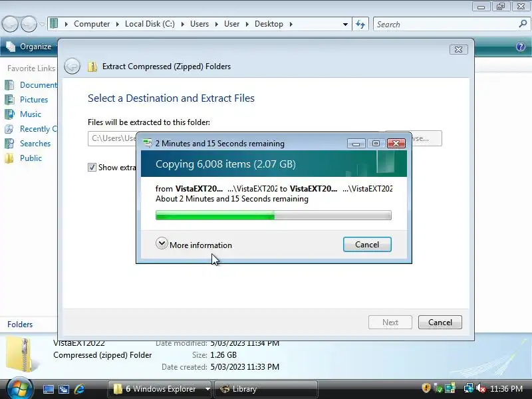The height and width of the screenshot is (399, 532).
Task: Minimize the copying progress dialog
Action: tap(356, 144)
